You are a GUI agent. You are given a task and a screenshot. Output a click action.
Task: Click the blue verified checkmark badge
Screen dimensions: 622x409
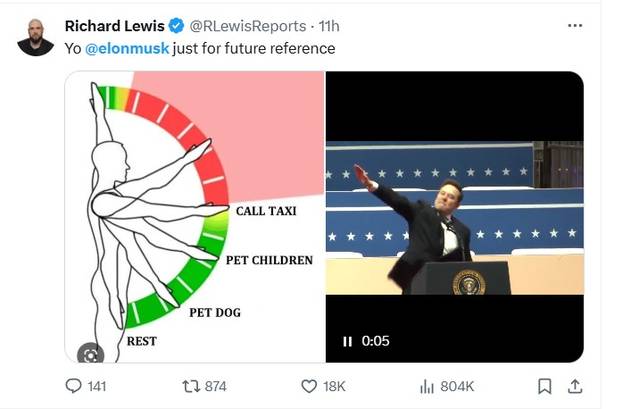[x=176, y=26]
